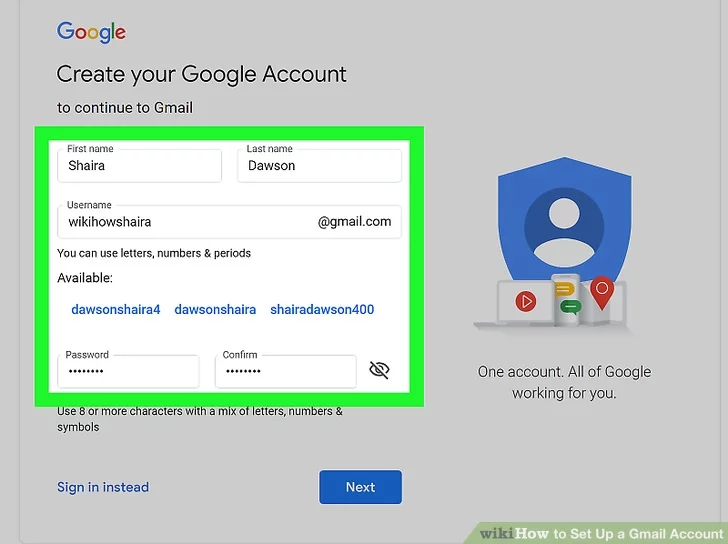Click the 'Use 8 or more characters' hint

pos(200,419)
